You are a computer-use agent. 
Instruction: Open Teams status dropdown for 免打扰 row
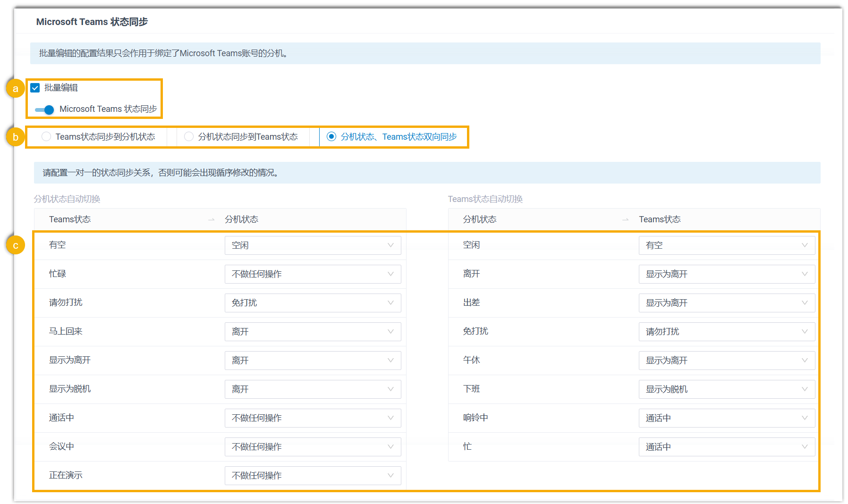coord(726,332)
